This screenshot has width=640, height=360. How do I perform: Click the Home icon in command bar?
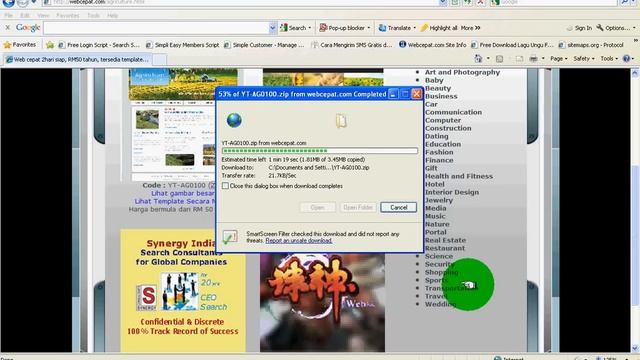point(478,59)
